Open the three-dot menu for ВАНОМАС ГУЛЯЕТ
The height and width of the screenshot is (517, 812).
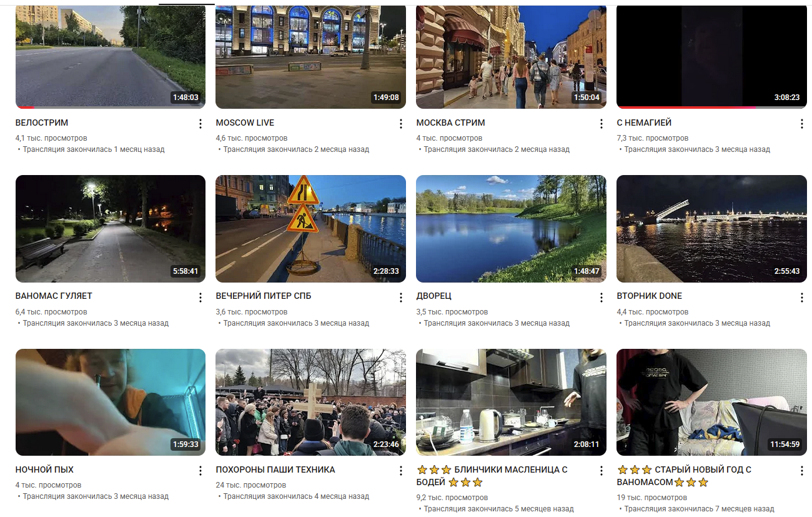(201, 298)
